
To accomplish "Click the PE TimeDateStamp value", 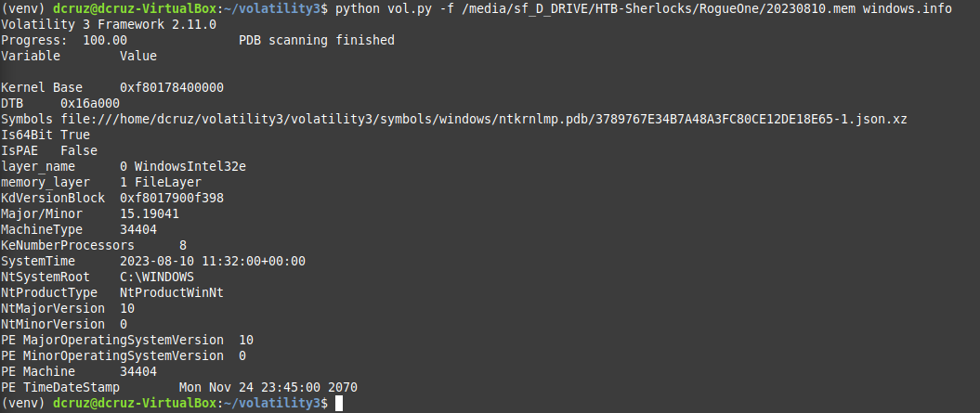I will tap(268, 387).
